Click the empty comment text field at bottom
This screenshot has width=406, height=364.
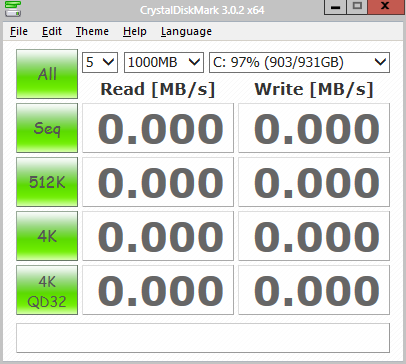203,338
